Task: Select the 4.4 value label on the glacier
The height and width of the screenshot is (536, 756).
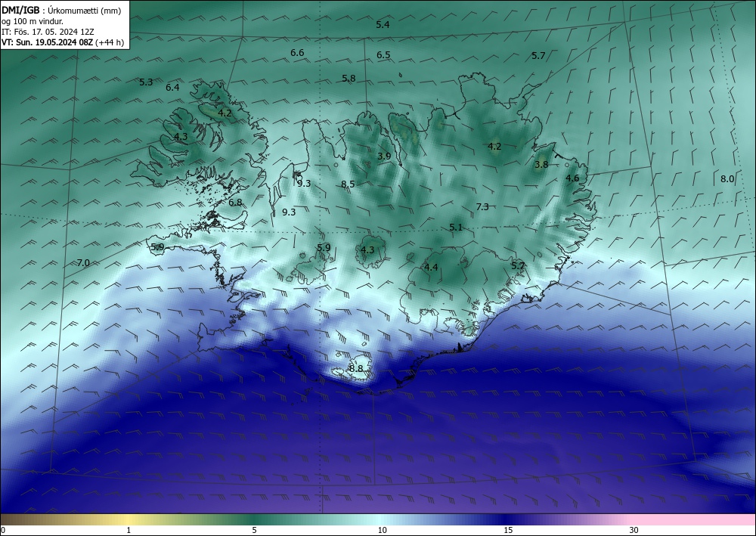Action: 431,267
